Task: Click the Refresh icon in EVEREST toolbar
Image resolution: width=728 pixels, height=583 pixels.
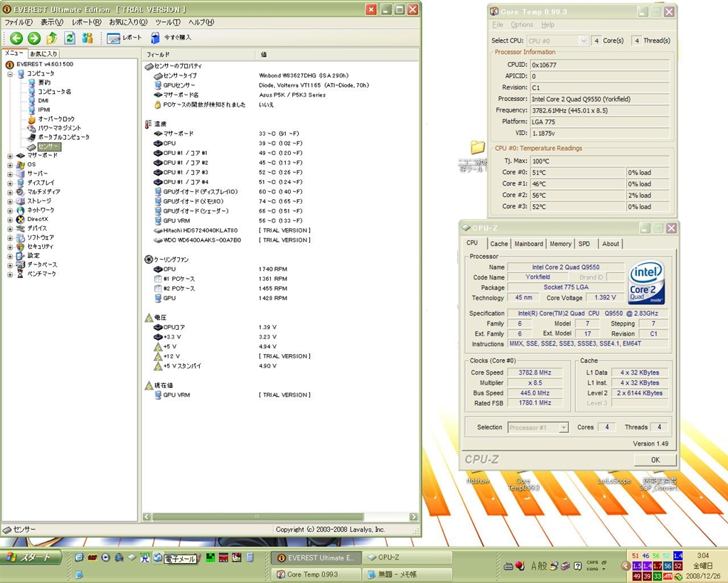Action: click(70, 38)
